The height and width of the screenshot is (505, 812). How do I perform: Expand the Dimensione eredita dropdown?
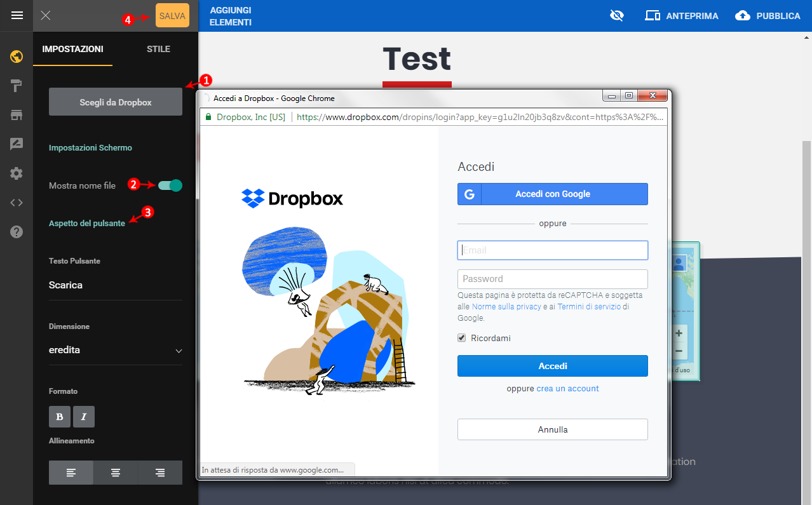tap(116, 350)
